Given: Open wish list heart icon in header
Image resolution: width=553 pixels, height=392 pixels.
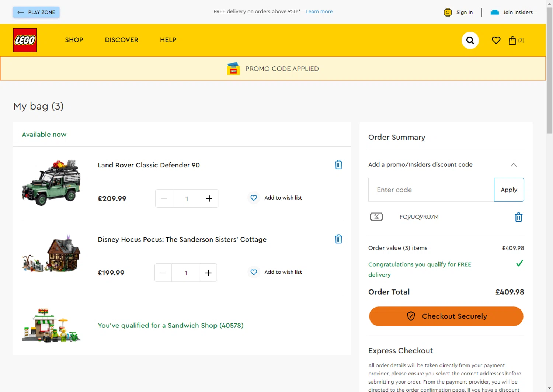Looking at the screenshot, I should tap(496, 40).
